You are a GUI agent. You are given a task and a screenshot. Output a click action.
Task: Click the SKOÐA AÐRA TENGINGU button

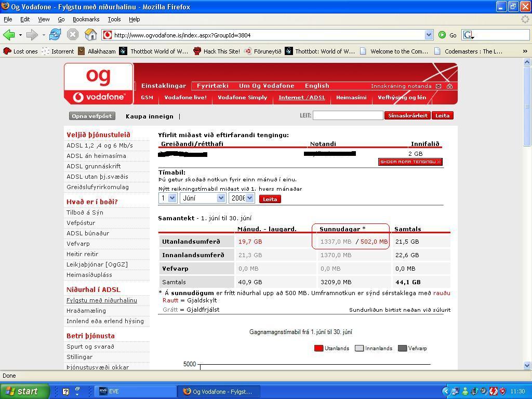point(410,162)
